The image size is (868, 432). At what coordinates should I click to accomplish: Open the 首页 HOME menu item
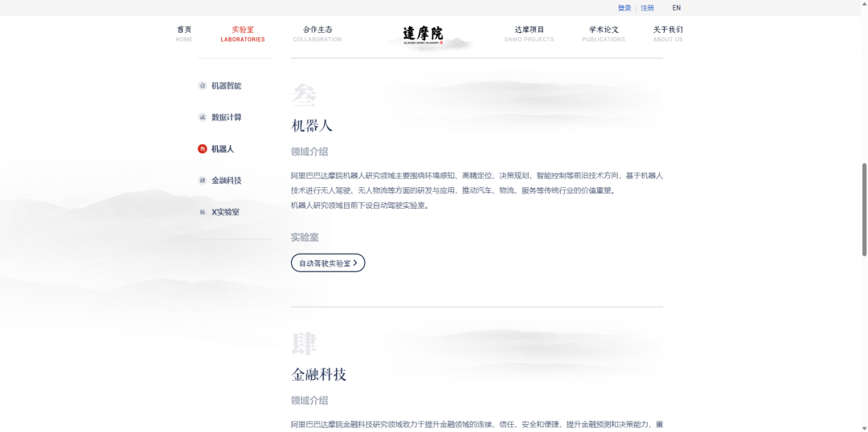click(184, 34)
